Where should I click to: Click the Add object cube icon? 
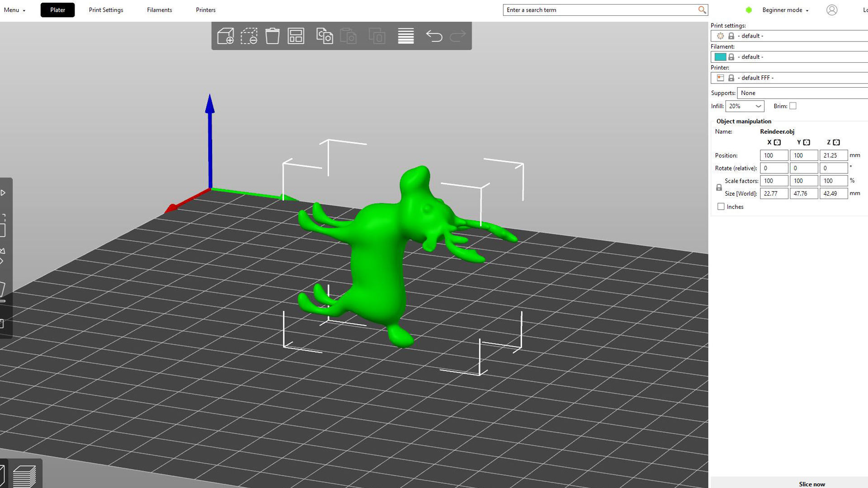(x=225, y=36)
